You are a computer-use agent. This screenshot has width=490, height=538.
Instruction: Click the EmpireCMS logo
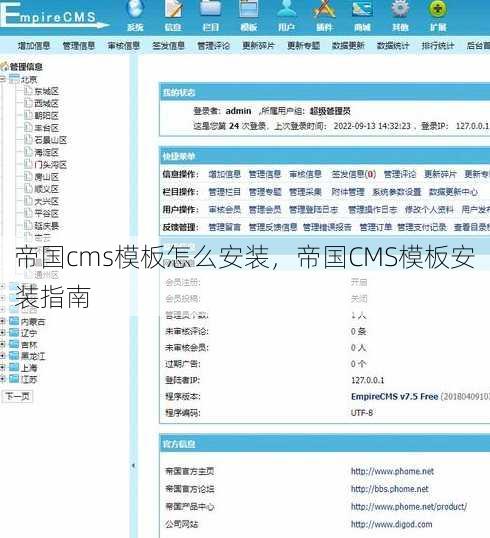coord(54,16)
